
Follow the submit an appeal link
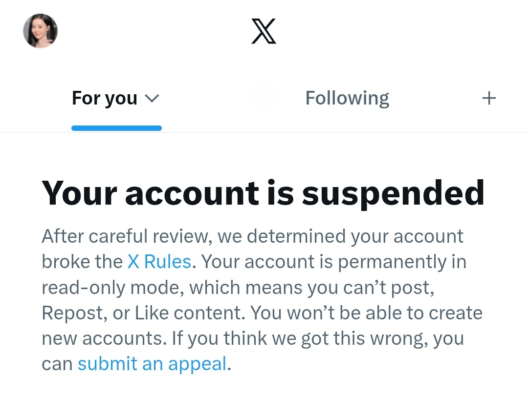152,364
